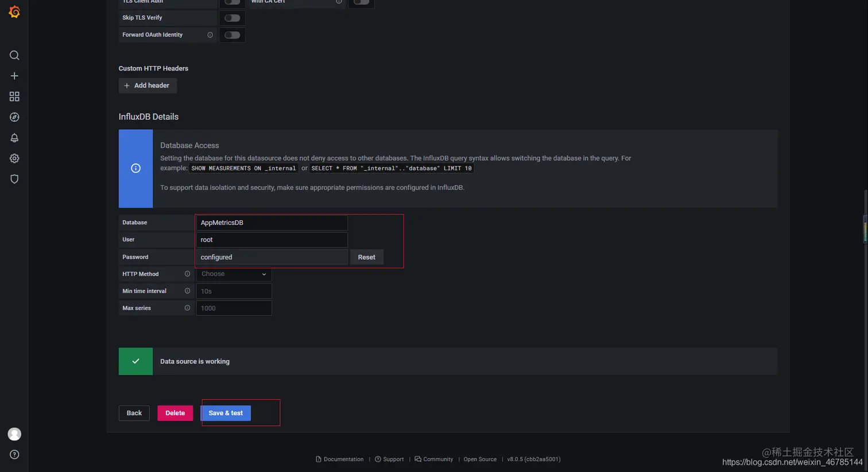Open the Documentation footer link
The image size is (868, 472).
coord(339,459)
